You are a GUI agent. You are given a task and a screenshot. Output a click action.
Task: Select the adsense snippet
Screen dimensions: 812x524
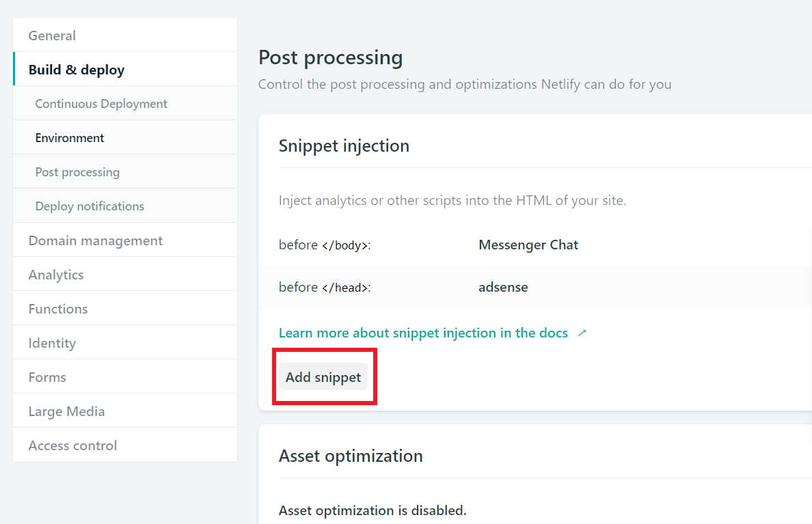[x=503, y=287]
